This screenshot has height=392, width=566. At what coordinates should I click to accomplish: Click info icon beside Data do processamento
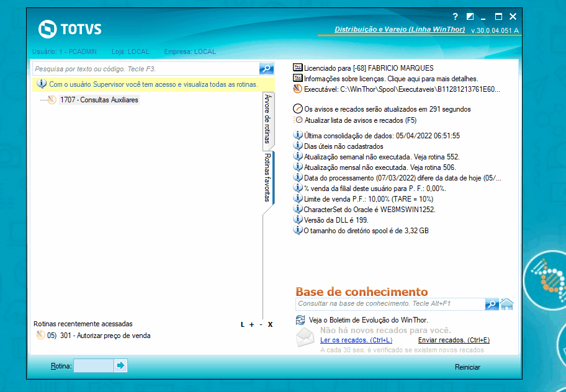point(297,177)
